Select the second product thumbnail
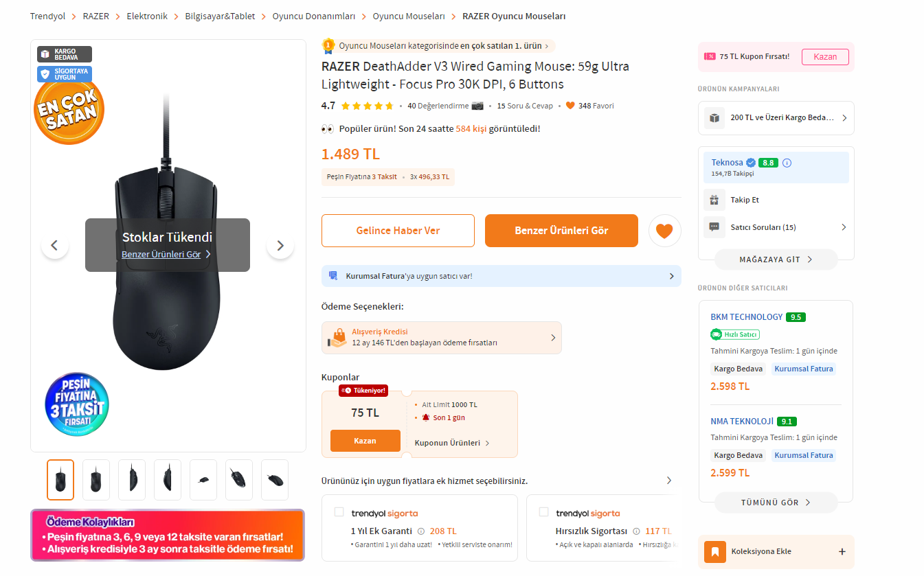 [96, 479]
